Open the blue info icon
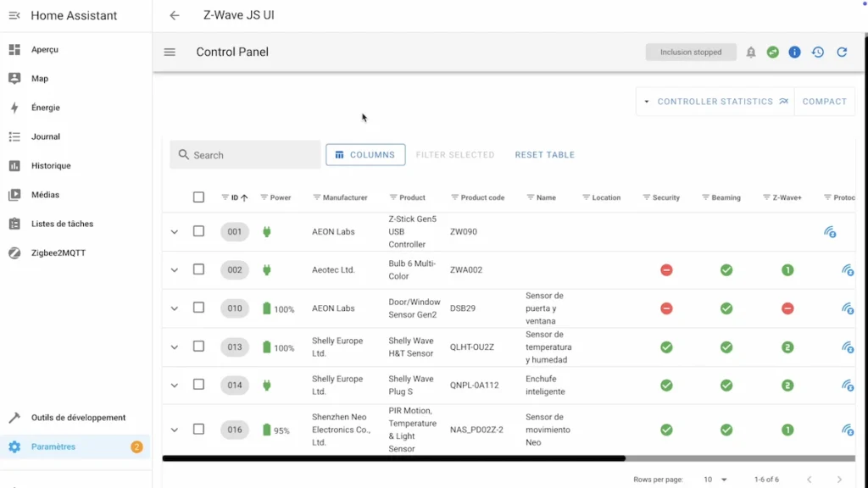The image size is (868, 488). pyautogui.click(x=794, y=52)
